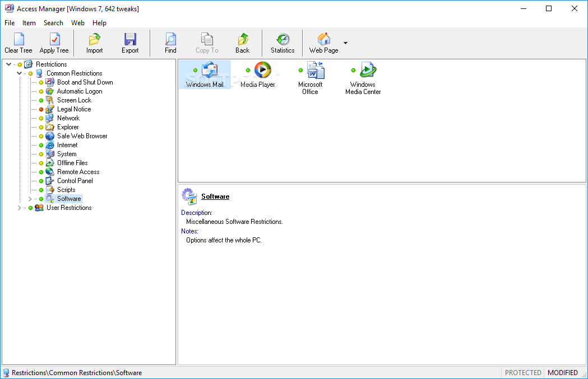Click the Export floppy disk icon
This screenshot has height=379, width=588.
pos(130,39)
